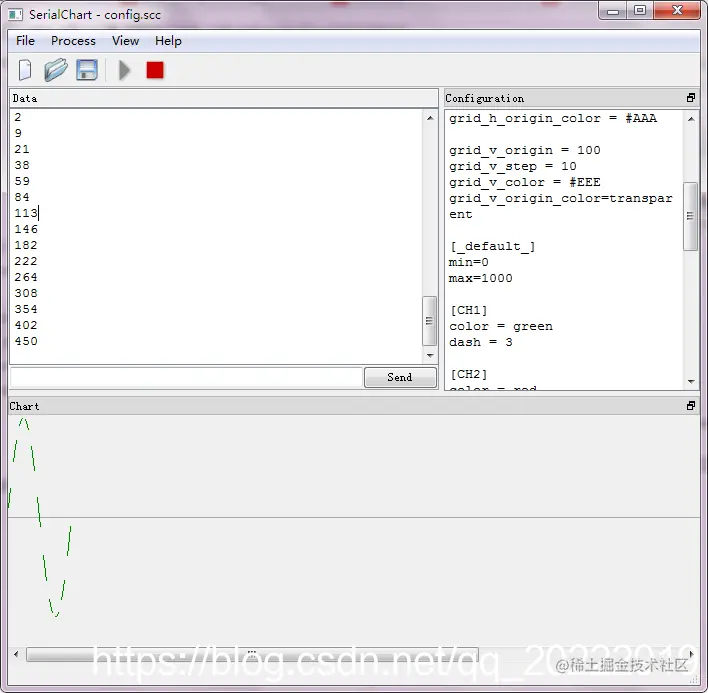Click the 'grid_v_origin = 100' line
This screenshot has width=708, height=693.
(525, 150)
